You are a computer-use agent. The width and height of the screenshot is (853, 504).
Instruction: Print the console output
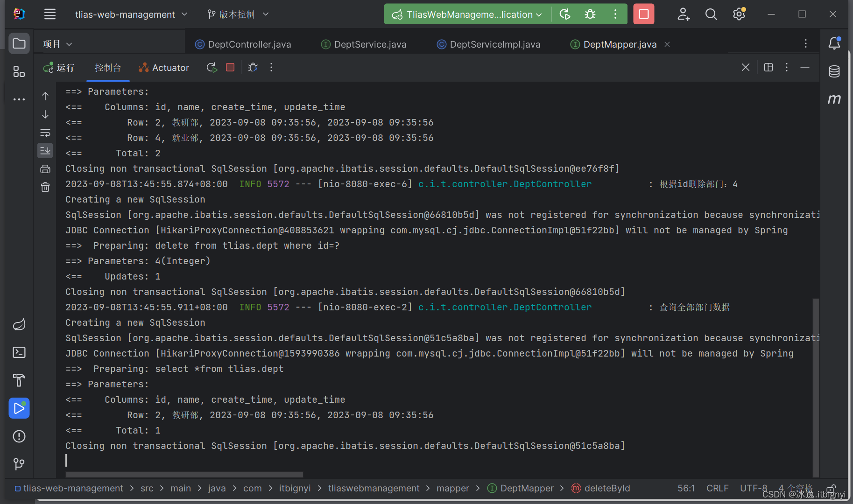45,169
